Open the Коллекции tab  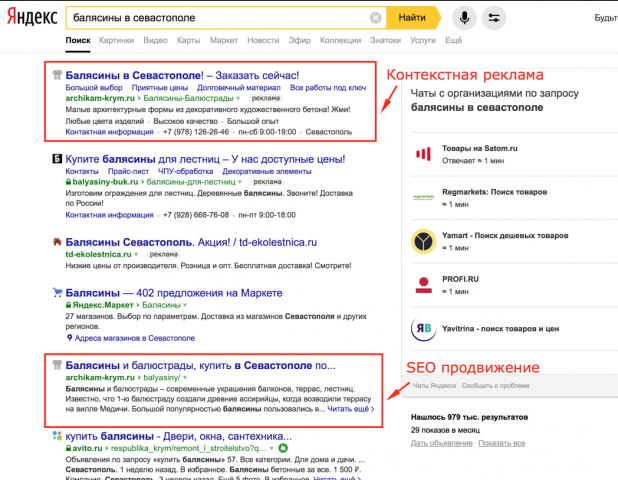point(340,40)
